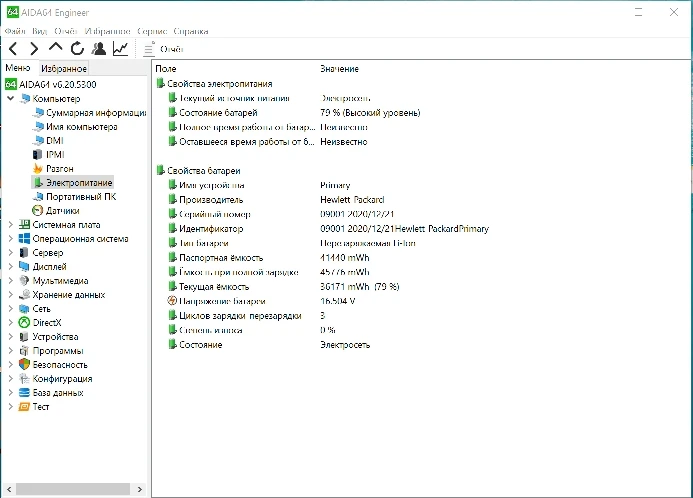Viewport: 693px width, 498px height.
Task: Click the Программы software icon
Action: [24, 351]
